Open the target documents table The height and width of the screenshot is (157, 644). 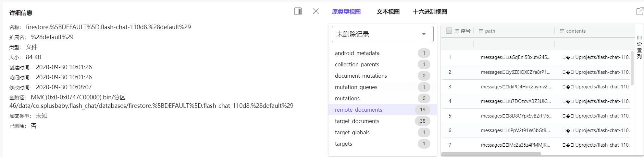pos(357,121)
